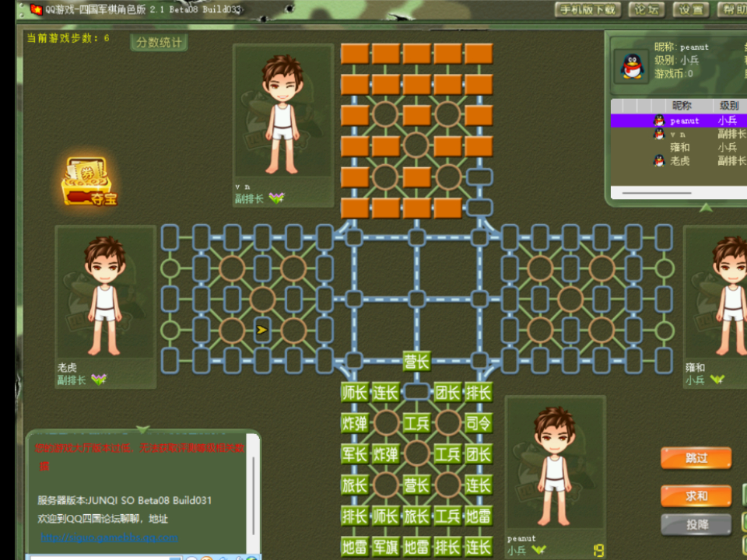
Task: Select the 军长 piece
Action: click(x=355, y=453)
